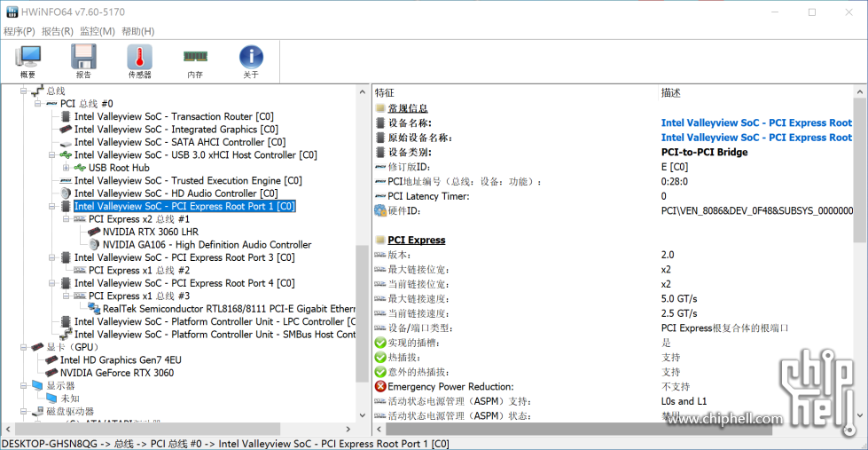Click the details panel vertical scrollbar
The image size is (868, 450).
860,170
